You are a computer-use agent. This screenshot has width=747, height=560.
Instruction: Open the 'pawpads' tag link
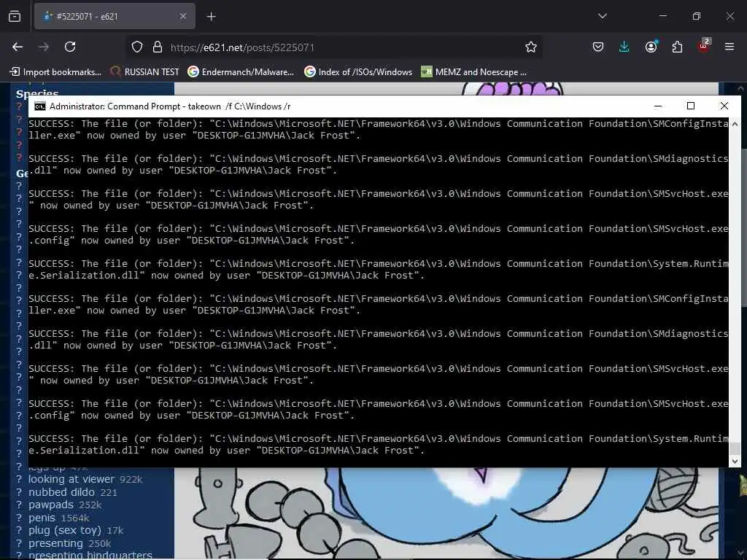click(51, 505)
